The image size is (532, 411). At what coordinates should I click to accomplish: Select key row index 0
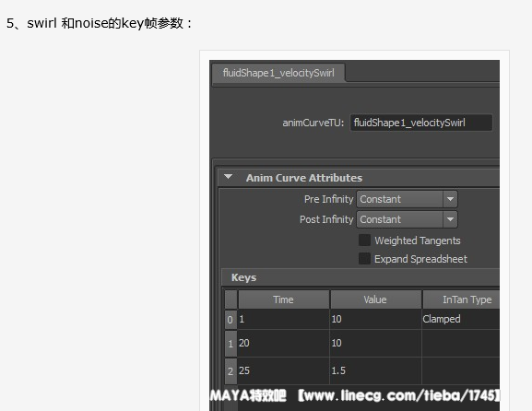pyautogui.click(x=231, y=320)
